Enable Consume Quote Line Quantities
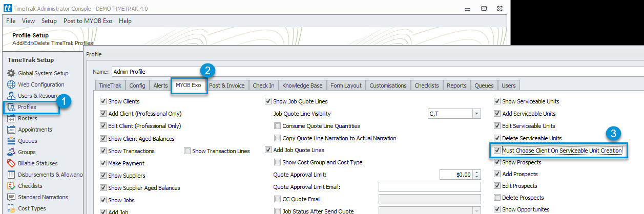 [277, 126]
